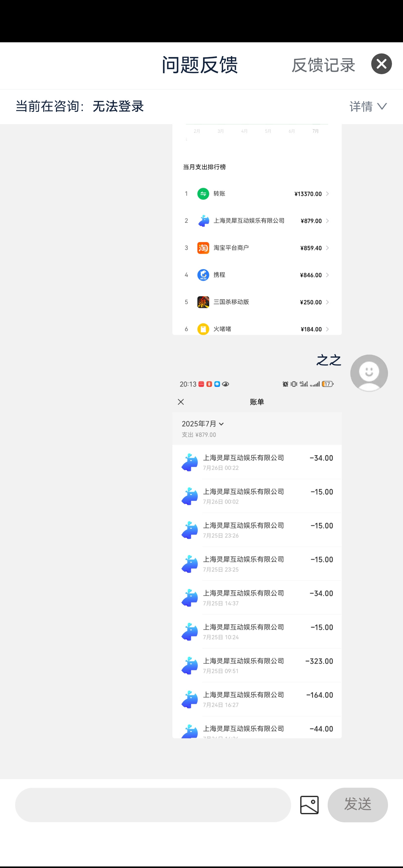Expand chevron next to ¥846.00

[327, 275]
